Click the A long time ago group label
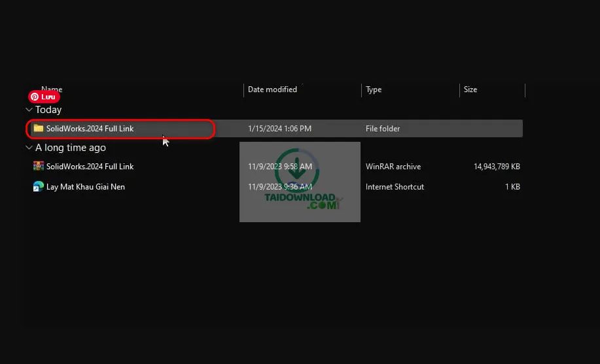600x364 pixels. point(71,148)
